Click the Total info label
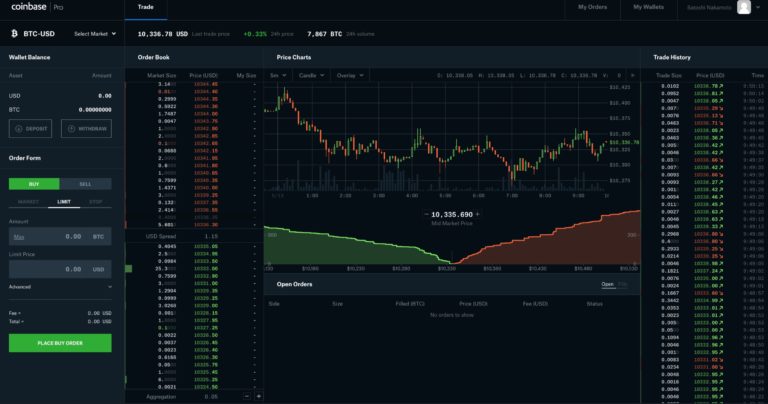 point(16,322)
